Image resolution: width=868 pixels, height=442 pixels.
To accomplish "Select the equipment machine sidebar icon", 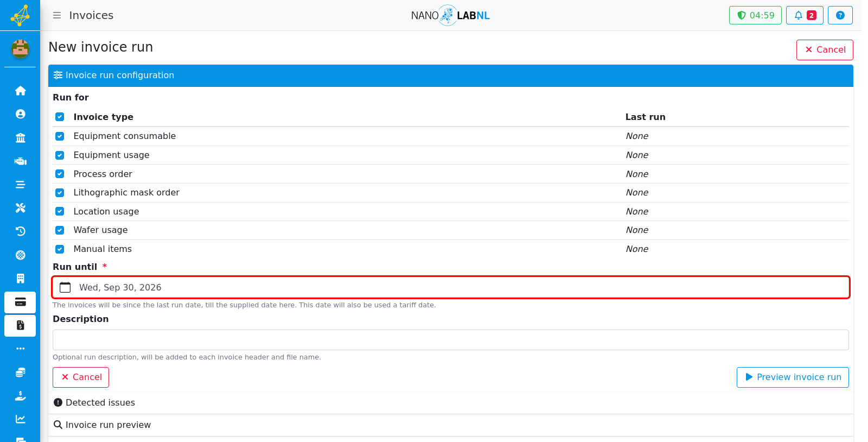I will pos(21,161).
